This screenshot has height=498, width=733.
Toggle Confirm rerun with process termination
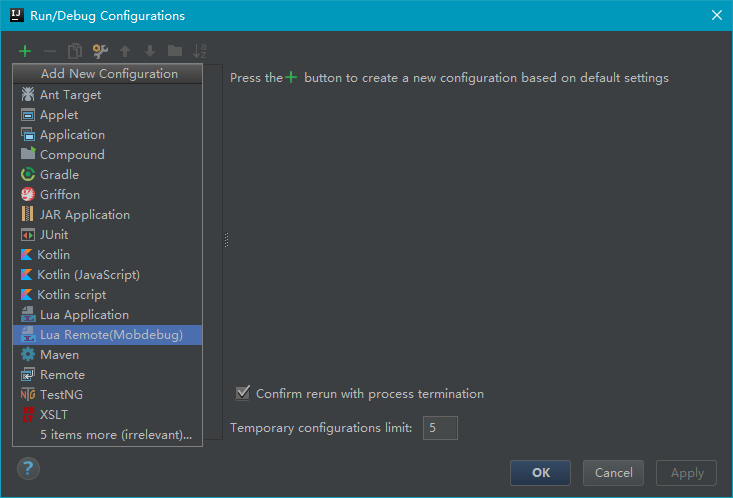[243, 393]
